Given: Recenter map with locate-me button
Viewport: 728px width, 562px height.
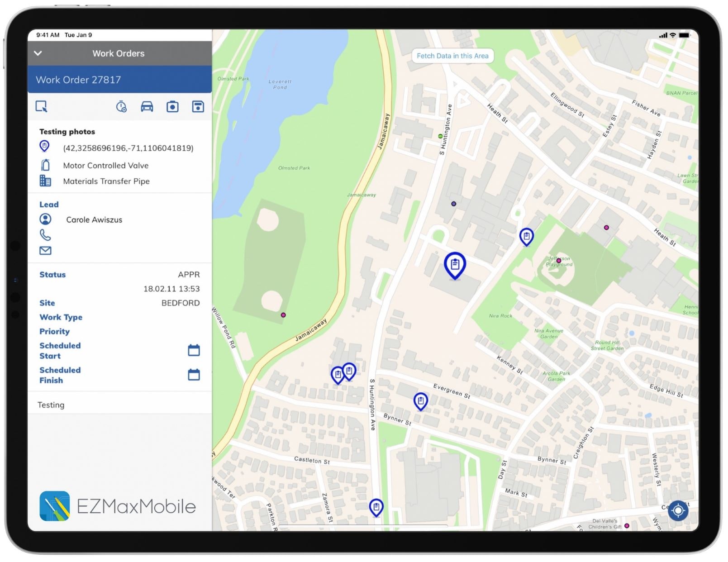Looking at the screenshot, I should [678, 511].
